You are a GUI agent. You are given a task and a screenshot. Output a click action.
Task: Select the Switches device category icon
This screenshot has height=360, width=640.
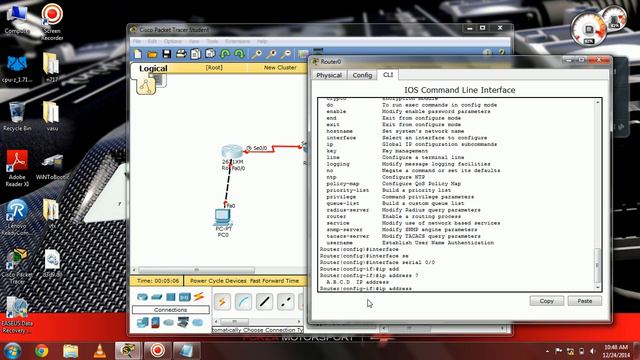(157, 297)
